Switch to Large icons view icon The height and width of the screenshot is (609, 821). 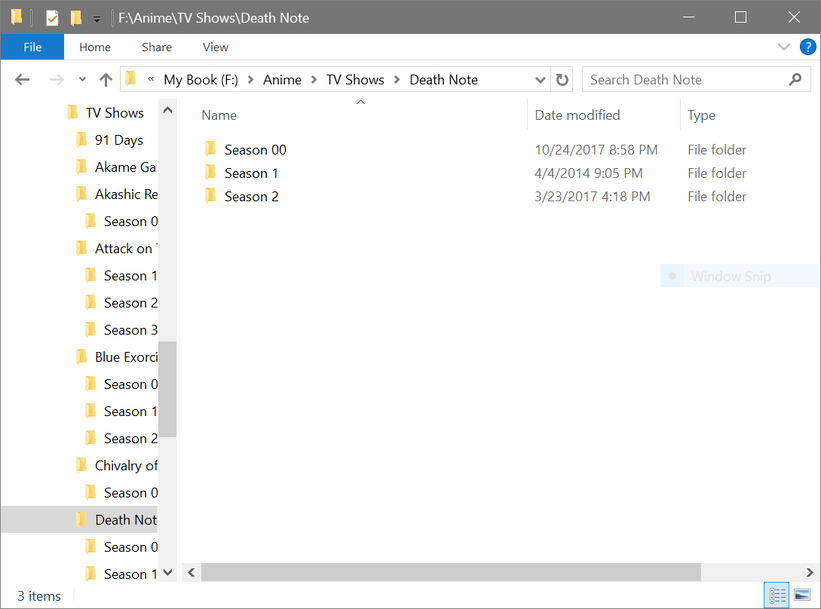802,595
